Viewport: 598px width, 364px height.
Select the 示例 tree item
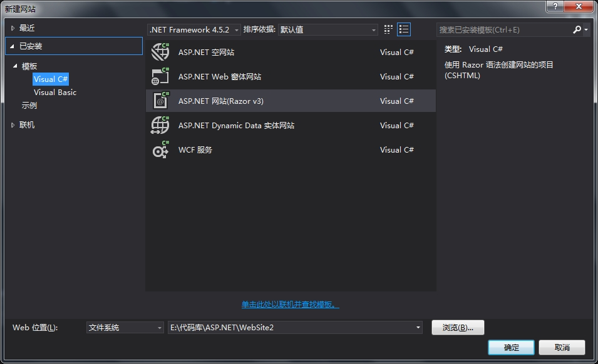coord(29,106)
